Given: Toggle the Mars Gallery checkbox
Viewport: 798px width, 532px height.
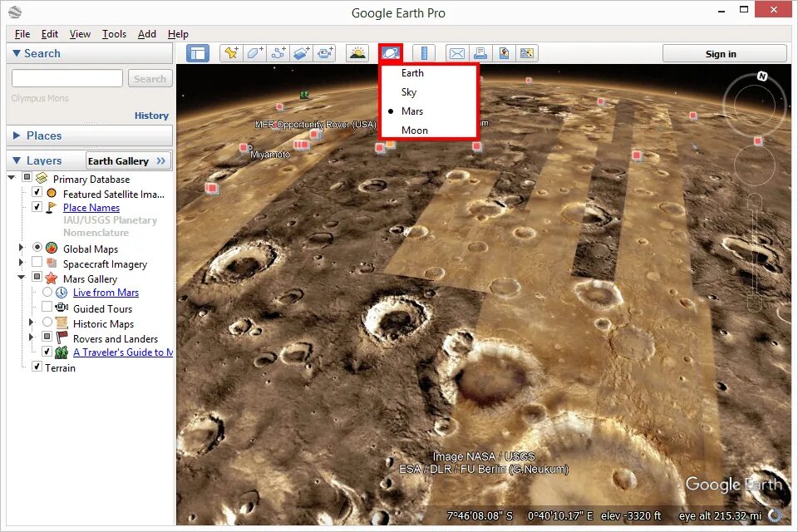Looking at the screenshot, I should 37,277.
